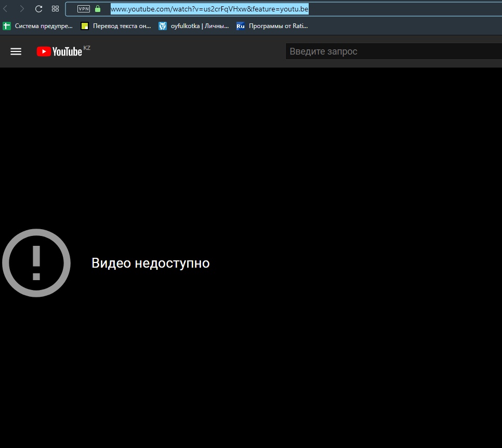Open the "oyfulkotka | Личны..." bookmark
502x448 pixels.
tap(200, 25)
